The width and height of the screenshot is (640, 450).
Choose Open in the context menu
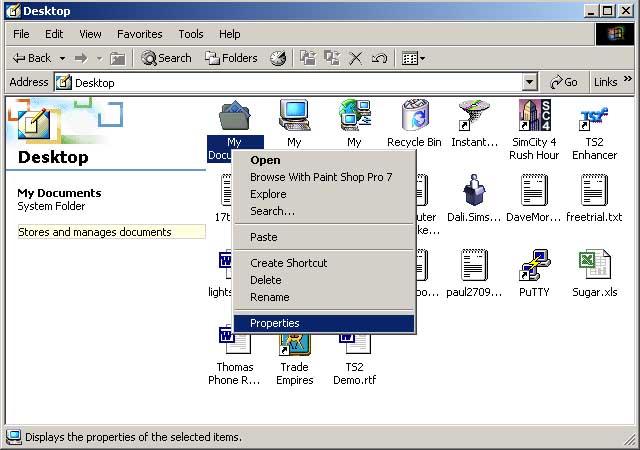point(324,160)
